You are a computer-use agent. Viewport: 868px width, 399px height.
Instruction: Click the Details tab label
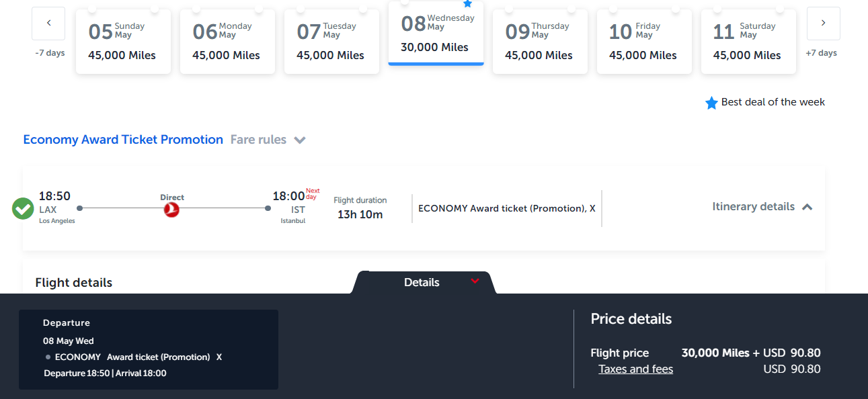422,283
